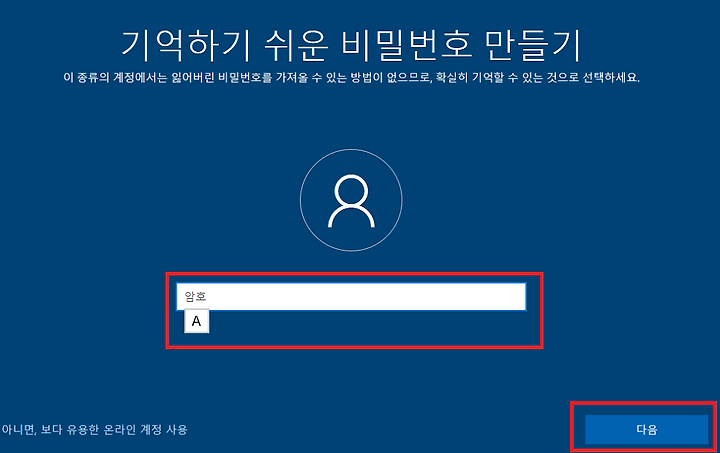This screenshot has width=720, height=453.
Task: Click the "A" input mode indicator
Action: click(x=197, y=321)
